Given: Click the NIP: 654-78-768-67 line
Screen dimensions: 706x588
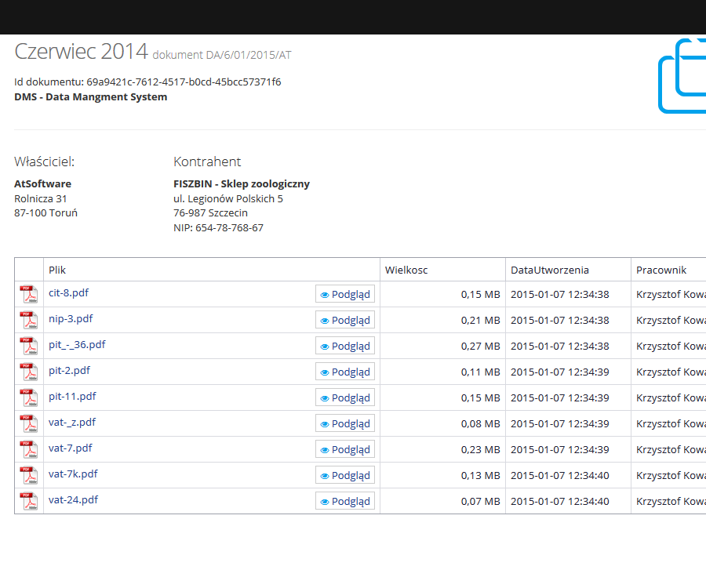Looking at the screenshot, I should (x=218, y=227).
